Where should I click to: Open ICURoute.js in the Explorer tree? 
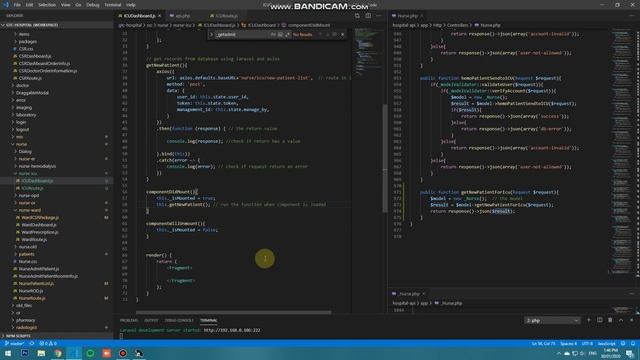(32, 189)
